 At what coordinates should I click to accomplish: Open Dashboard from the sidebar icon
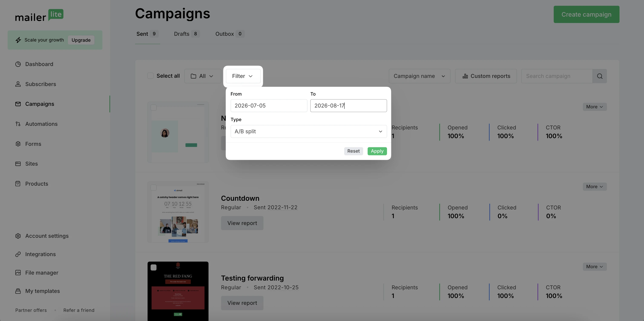coord(18,64)
